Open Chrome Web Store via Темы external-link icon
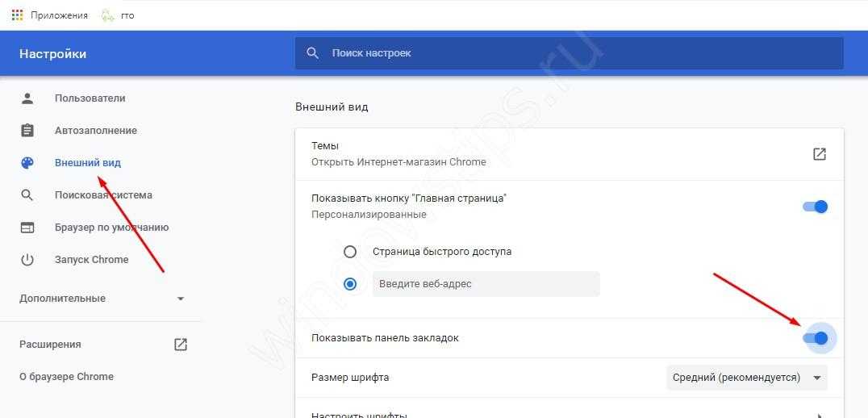This screenshot has width=868, height=418. pos(819,154)
